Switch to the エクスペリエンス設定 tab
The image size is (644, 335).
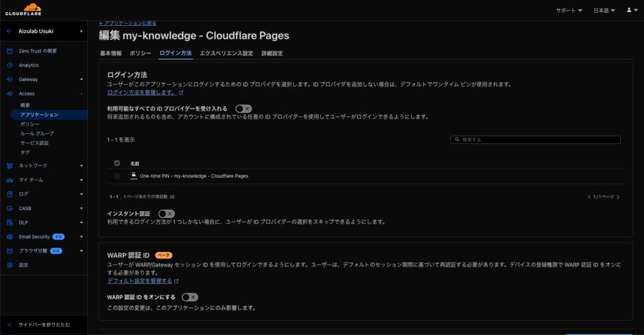coord(226,53)
